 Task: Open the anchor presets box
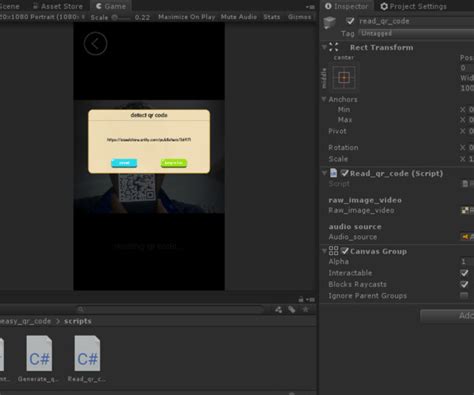click(x=344, y=78)
